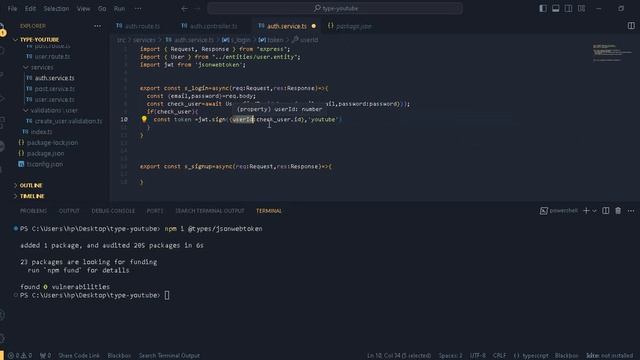640x360 pixels.
Task: Switch to OUTPUT panel tab
Action: 69,211
